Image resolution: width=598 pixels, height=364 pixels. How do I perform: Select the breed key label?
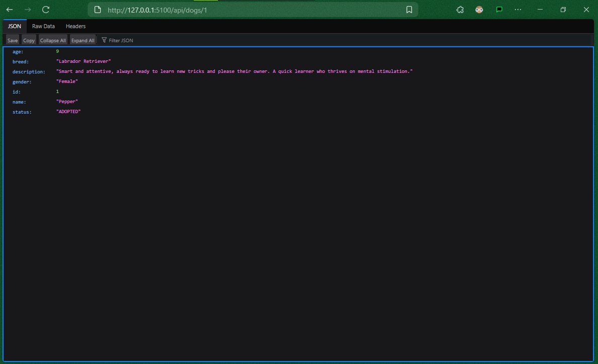pyautogui.click(x=21, y=62)
